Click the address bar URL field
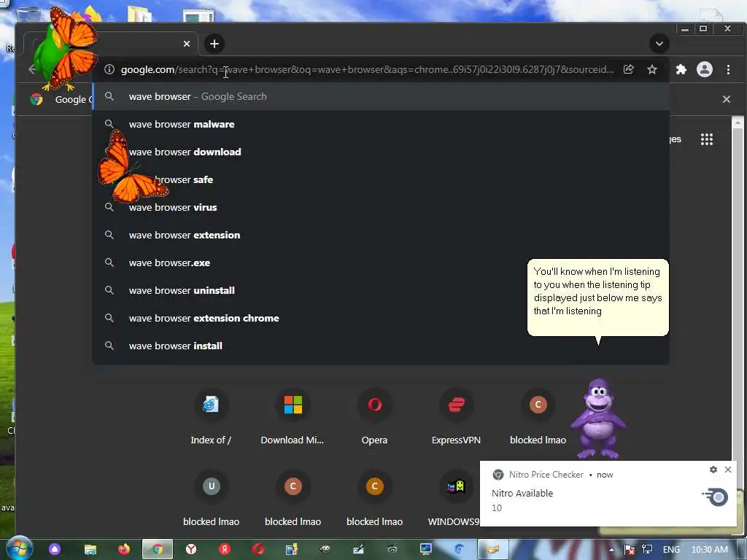 (x=367, y=69)
